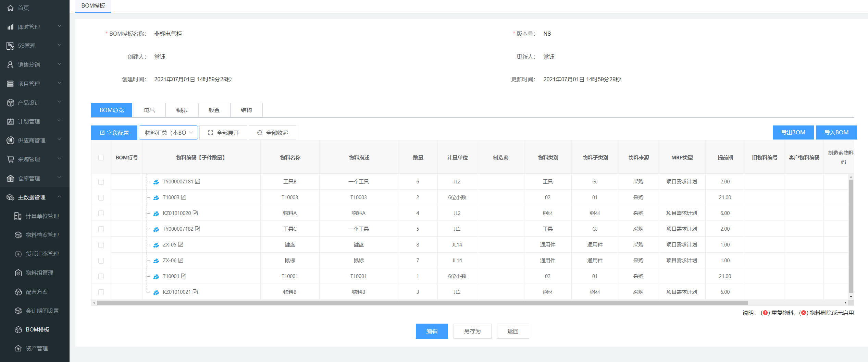Click the edit icon beside ZX-05
Screen dimensions: 868x362
(181, 244)
